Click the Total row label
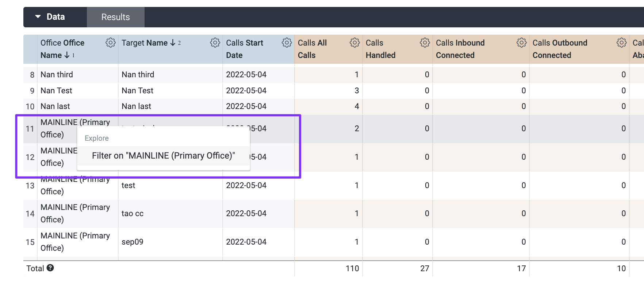The image size is (644, 296). [35, 268]
